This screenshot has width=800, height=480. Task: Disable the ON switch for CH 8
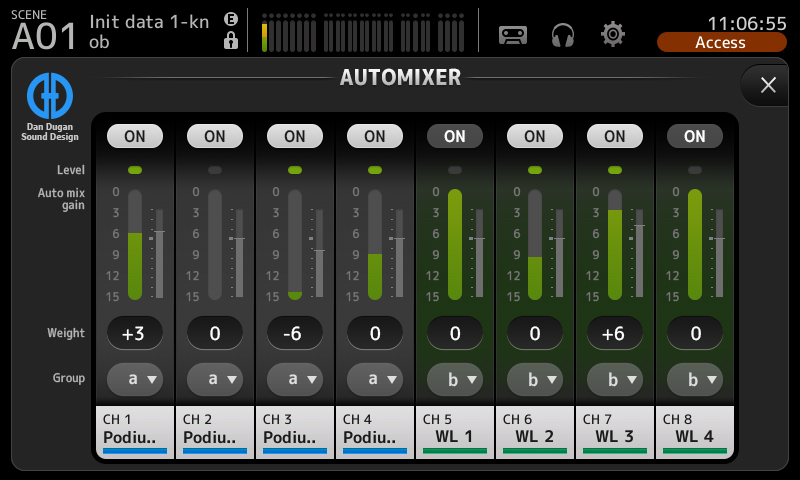coord(695,136)
